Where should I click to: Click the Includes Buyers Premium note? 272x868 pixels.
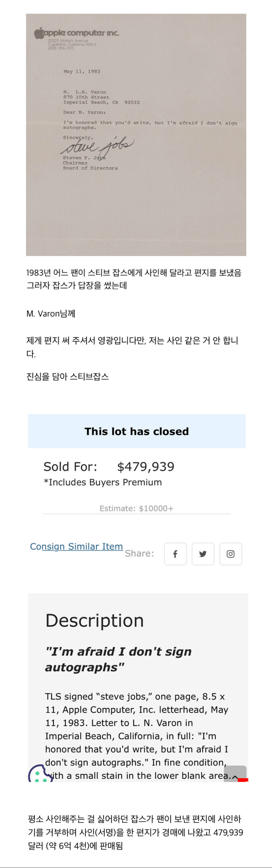103,482
